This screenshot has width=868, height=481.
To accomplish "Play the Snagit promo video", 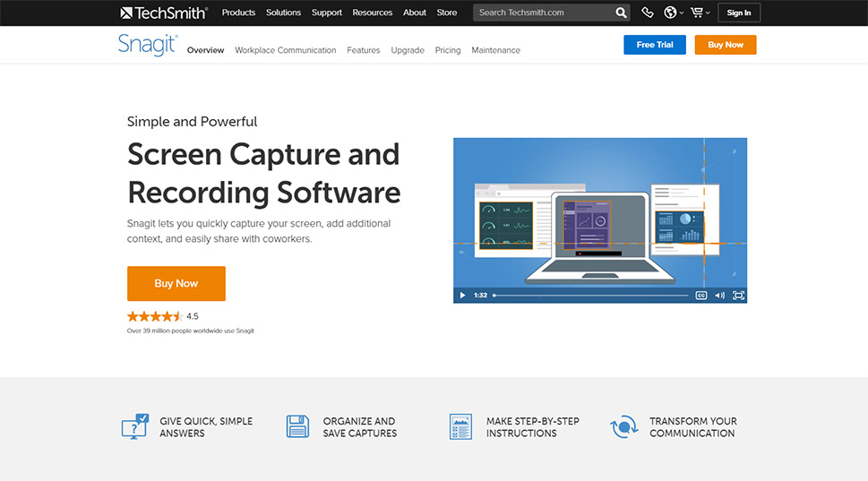I will click(x=463, y=295).
